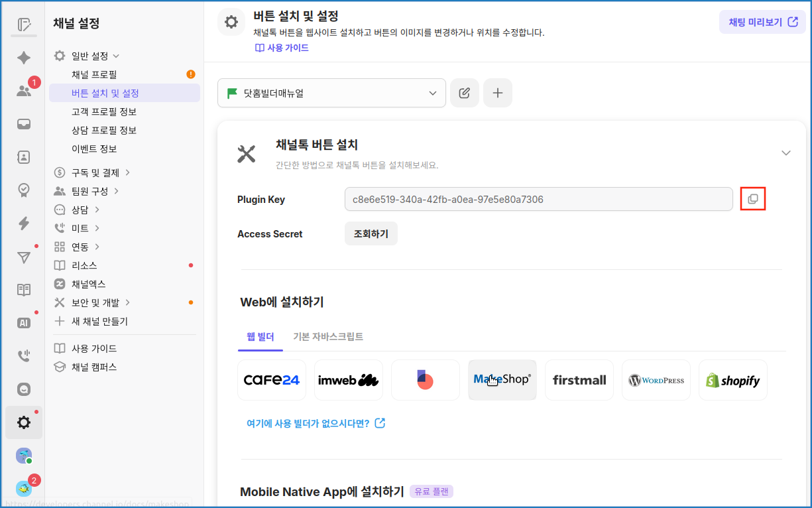Image resolution: width=812 pixels, height=508 pixels.
Task: Expand the 보안 및 개발 menu
Action: point(95,302)
